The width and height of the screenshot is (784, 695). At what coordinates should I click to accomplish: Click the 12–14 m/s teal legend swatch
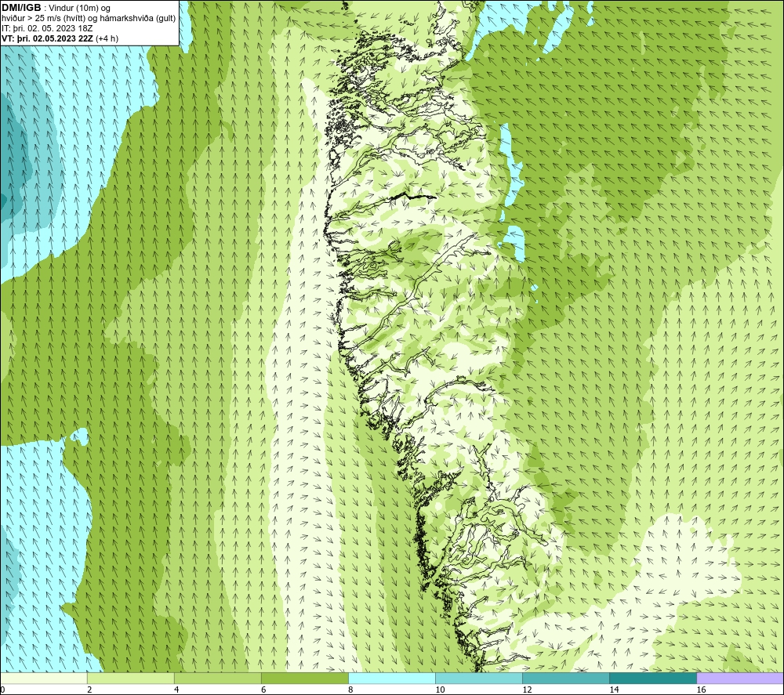(565, 679)
